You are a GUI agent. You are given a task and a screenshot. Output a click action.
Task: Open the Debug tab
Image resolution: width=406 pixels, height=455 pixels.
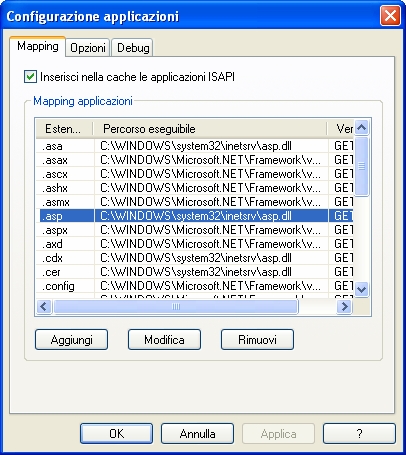coord(133,48)
